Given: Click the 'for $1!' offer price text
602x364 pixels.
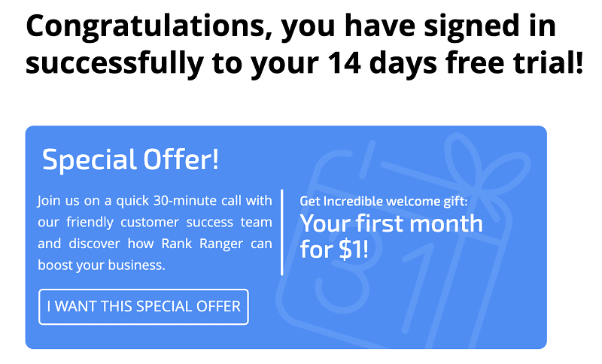Looking at the screenshot, I should point(334,250).
